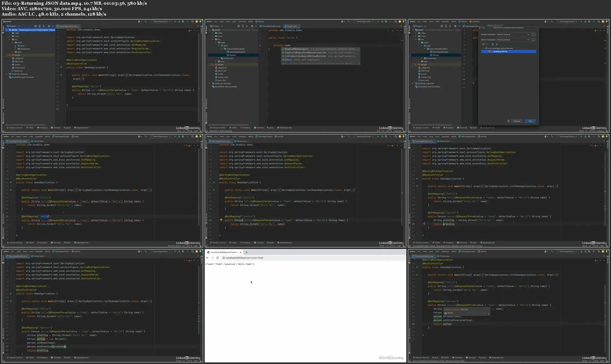
Task: Click the yellow intention lightbulb in the gutter
Action: point(221,220)
